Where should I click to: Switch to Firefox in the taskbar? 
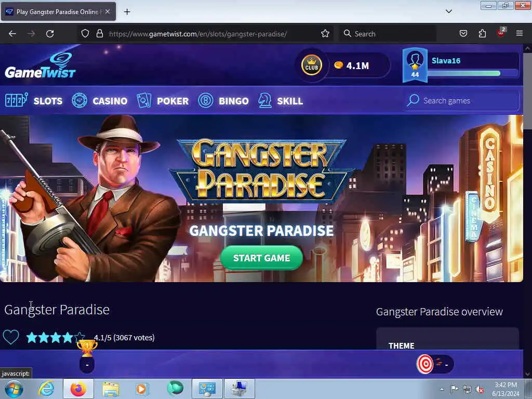78,389
